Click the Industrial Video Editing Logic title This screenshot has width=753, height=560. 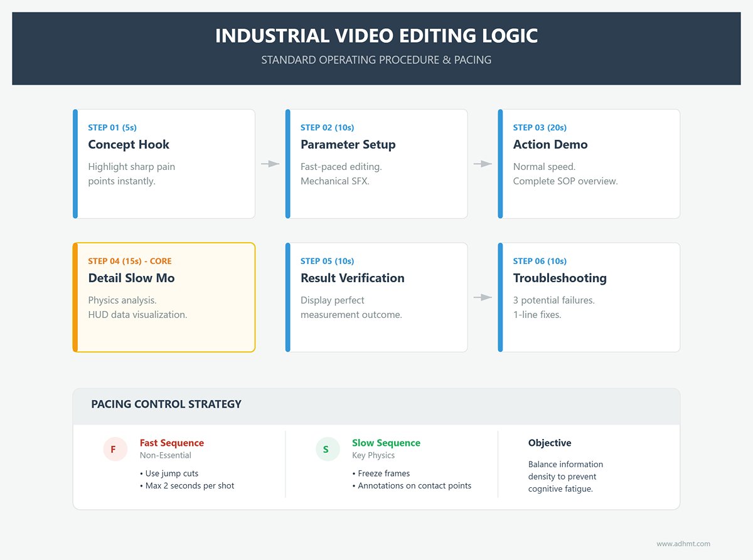click(x=376, y=36)
